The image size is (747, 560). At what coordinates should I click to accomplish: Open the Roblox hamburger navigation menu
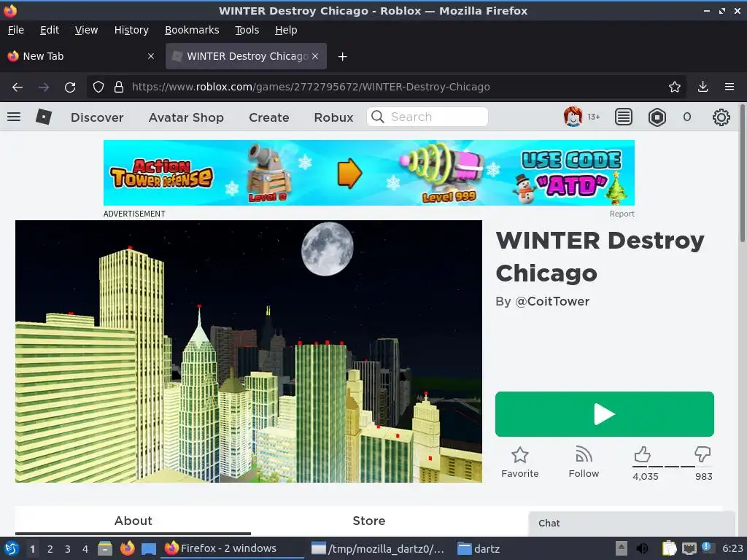click(14, 117)
